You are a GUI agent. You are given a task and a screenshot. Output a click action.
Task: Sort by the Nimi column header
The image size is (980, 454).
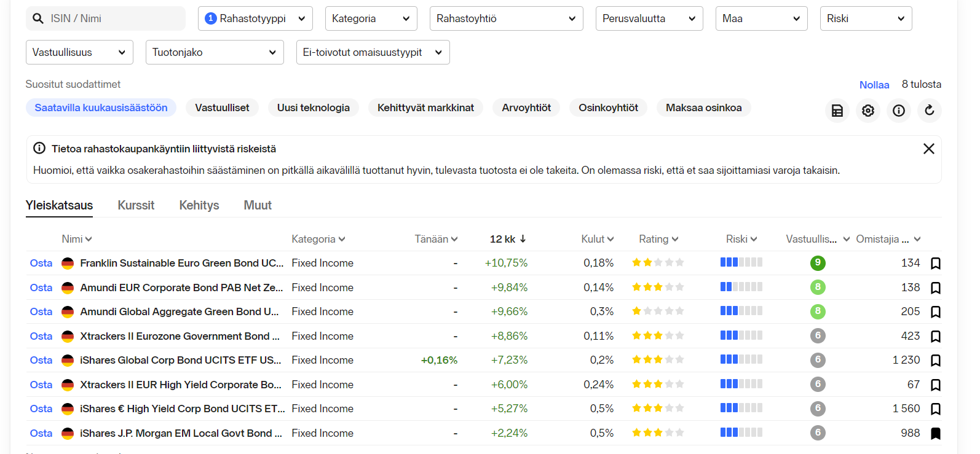[77, 239]
